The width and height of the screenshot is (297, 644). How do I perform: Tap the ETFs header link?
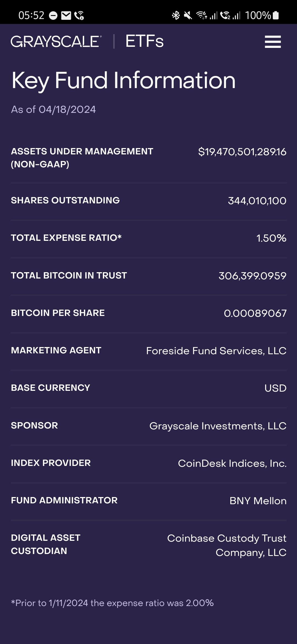coord(144,42)
